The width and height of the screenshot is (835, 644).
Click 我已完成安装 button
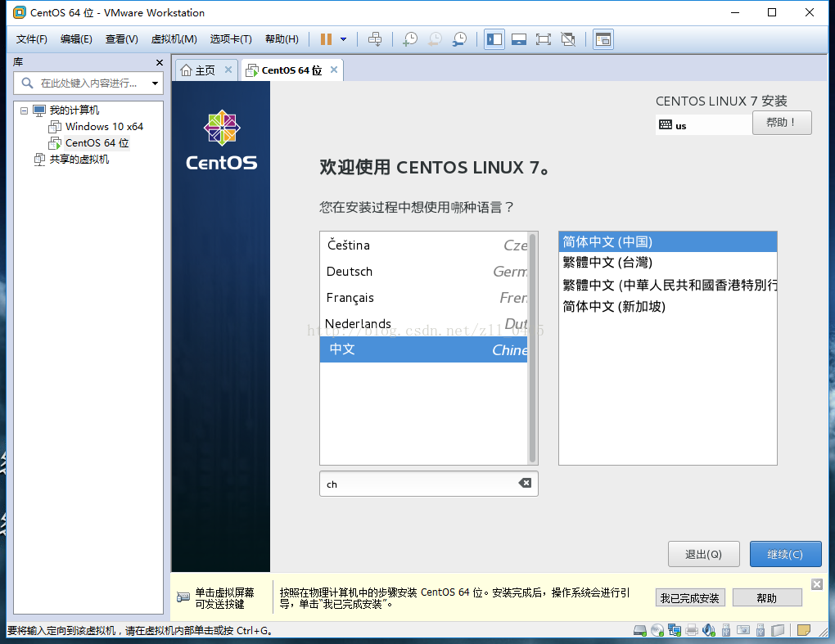(x=690, y=598)
